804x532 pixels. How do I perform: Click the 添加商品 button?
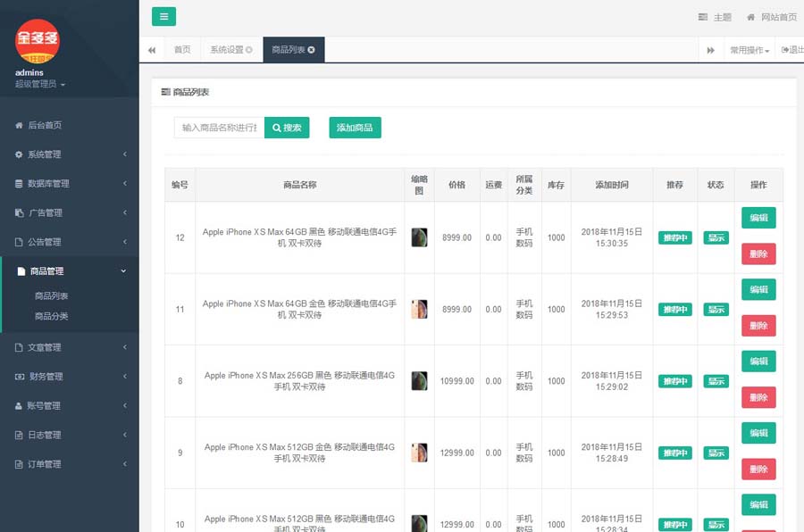click(x=355, y=128)
